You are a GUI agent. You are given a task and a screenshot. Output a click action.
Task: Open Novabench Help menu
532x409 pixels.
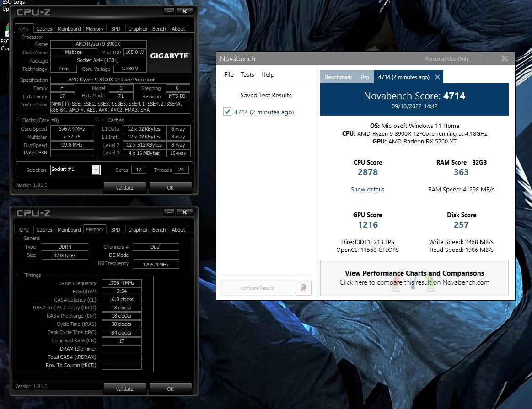click(x=268, y=74)
